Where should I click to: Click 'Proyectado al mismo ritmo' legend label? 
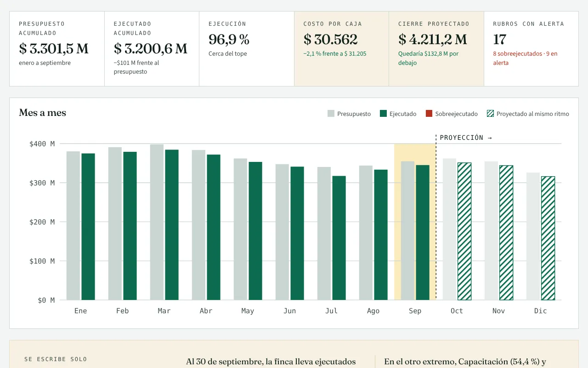(x=533, y=114)
